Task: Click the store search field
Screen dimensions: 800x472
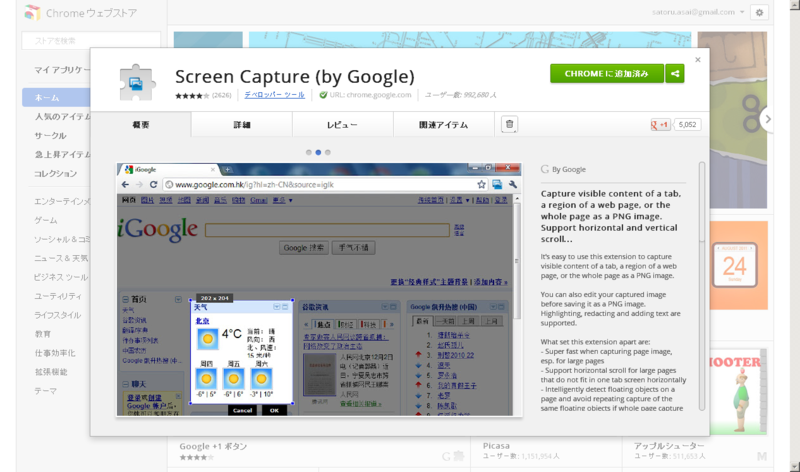Action: point(91,40)
